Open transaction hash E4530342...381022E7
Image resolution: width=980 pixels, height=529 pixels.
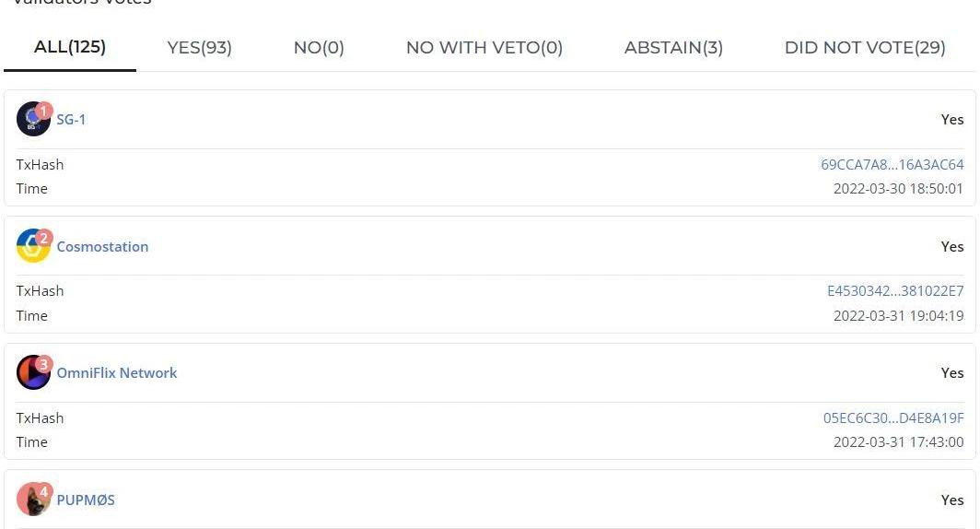point(895,291)
